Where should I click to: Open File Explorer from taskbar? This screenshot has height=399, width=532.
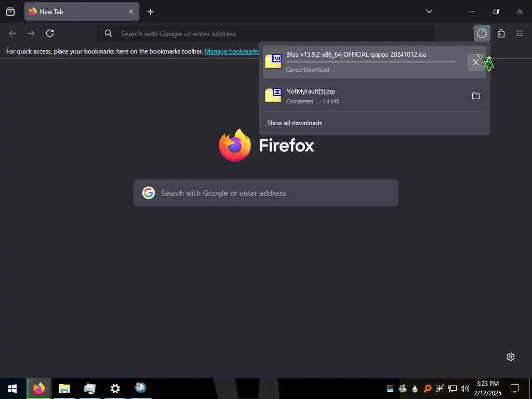64,389
